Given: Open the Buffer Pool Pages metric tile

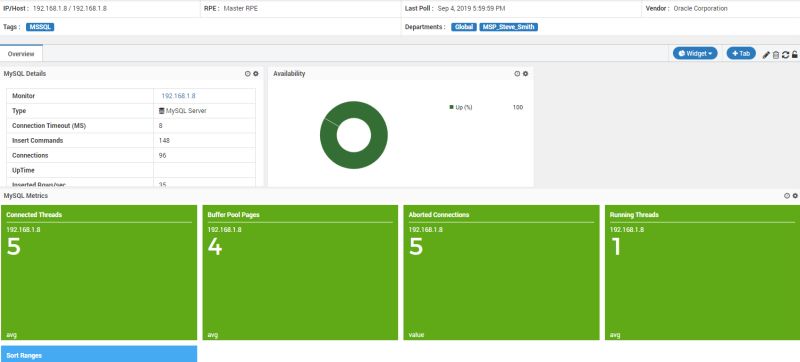Looking at the screenshot, I should click(300, 272).
